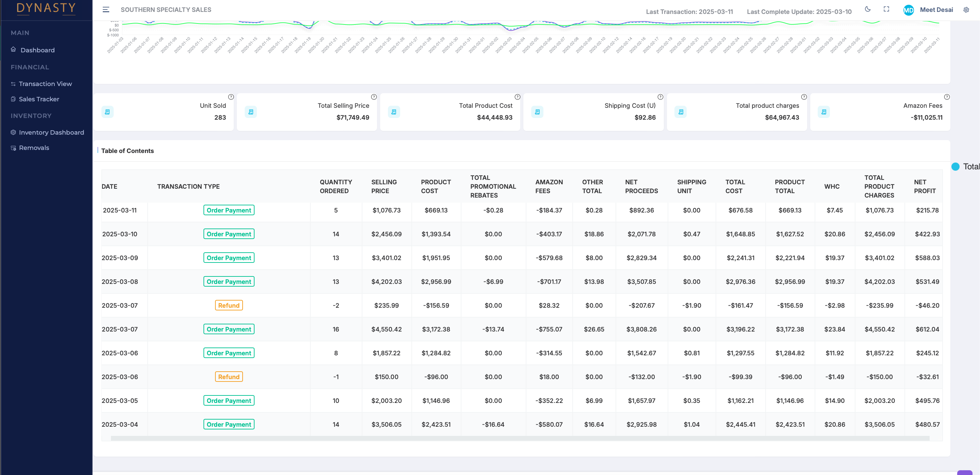Open the Dashboard menu item
Screen dimensions: 980x475
click(38, 50)
